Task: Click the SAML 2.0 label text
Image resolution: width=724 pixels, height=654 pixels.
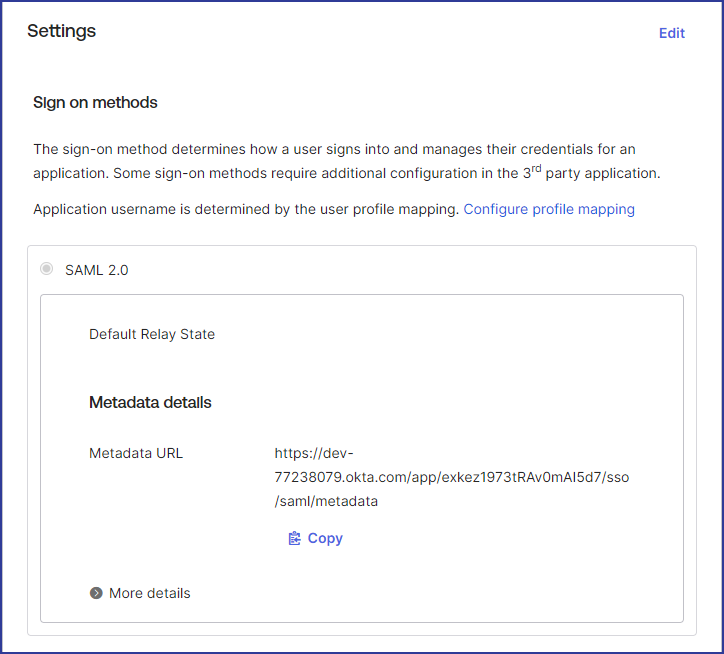Action: pos(96,269)
